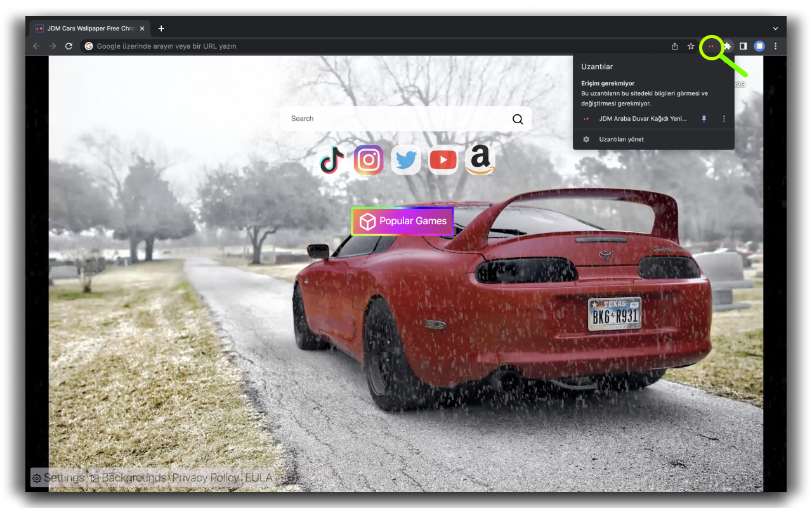
Task: Share this page from the address bar
Action: pos(675,46)
